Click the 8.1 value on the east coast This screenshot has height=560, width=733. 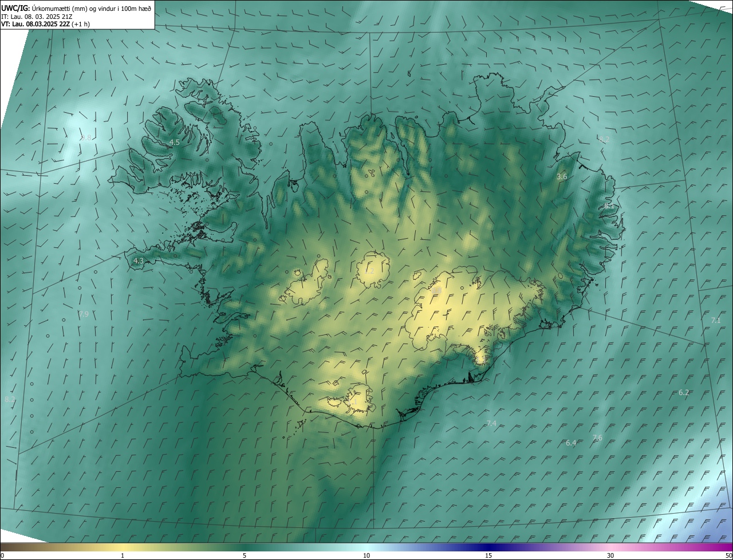pyautogui.click(x=608, y=205)
